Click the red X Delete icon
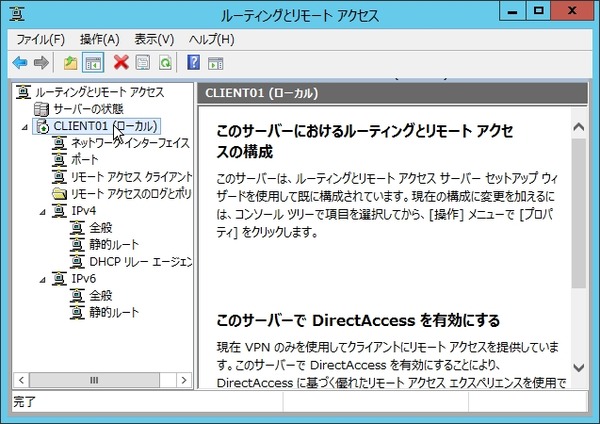600x424 pixels. (121, 62)
